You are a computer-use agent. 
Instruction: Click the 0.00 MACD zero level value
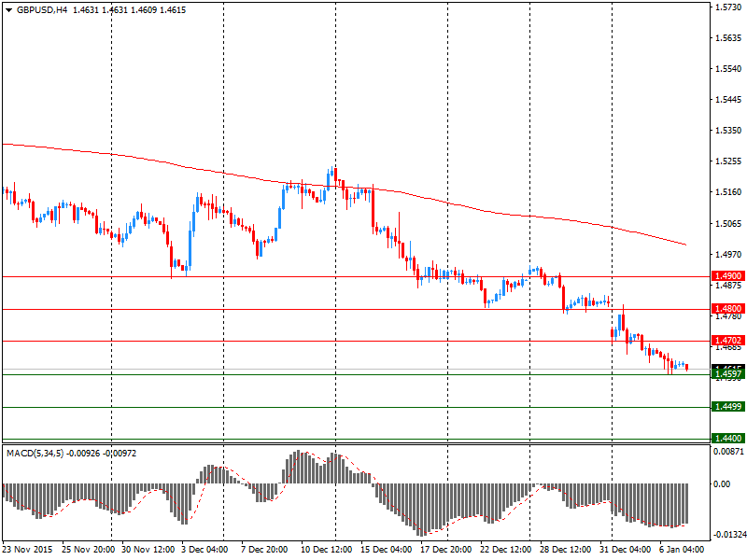click(x=722, y=483)
